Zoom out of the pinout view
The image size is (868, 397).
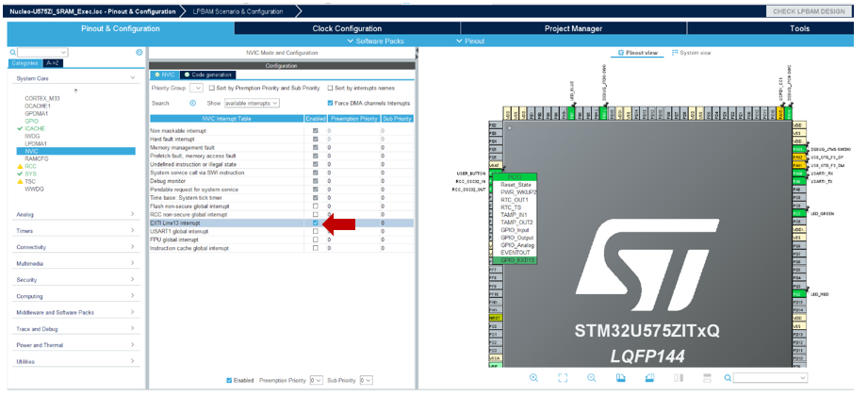[591, 377]
